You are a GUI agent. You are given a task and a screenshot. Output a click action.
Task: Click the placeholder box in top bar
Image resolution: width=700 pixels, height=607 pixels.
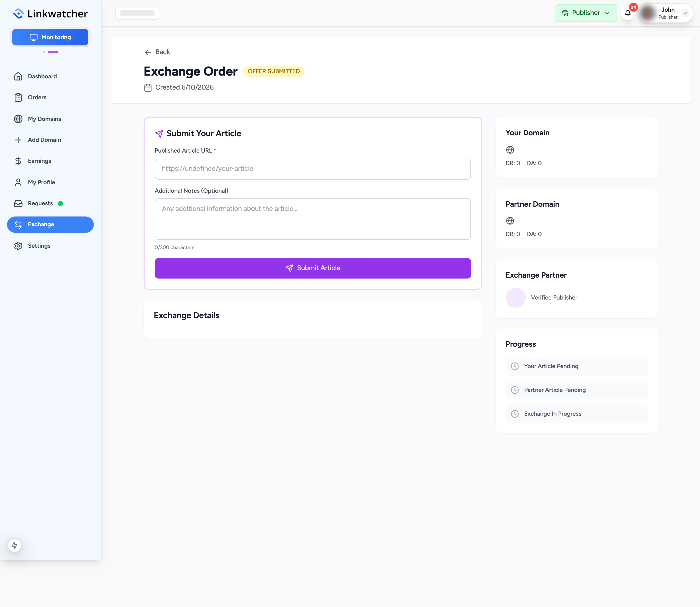pos(138,13)
